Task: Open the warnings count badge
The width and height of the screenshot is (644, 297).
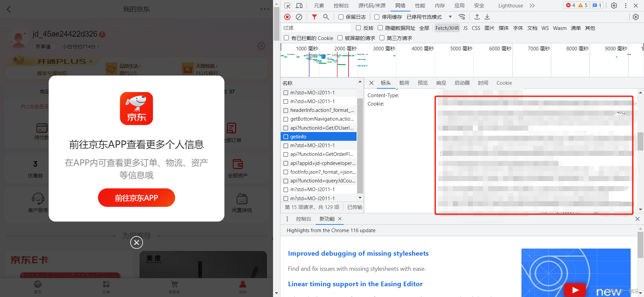Action: pos(583,5)
